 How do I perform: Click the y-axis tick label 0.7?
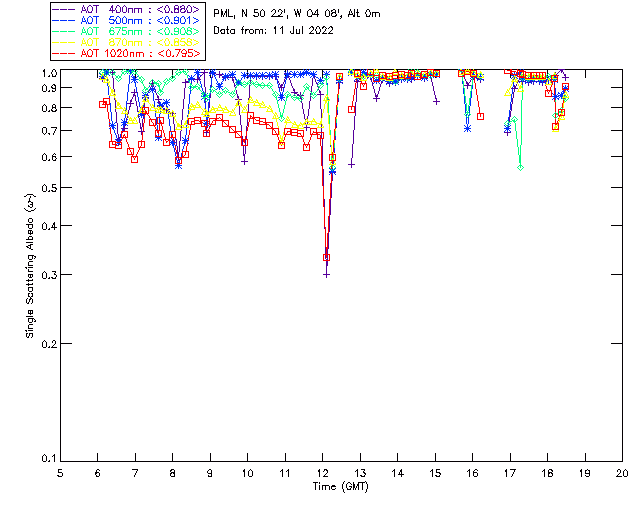pos(49,131)
